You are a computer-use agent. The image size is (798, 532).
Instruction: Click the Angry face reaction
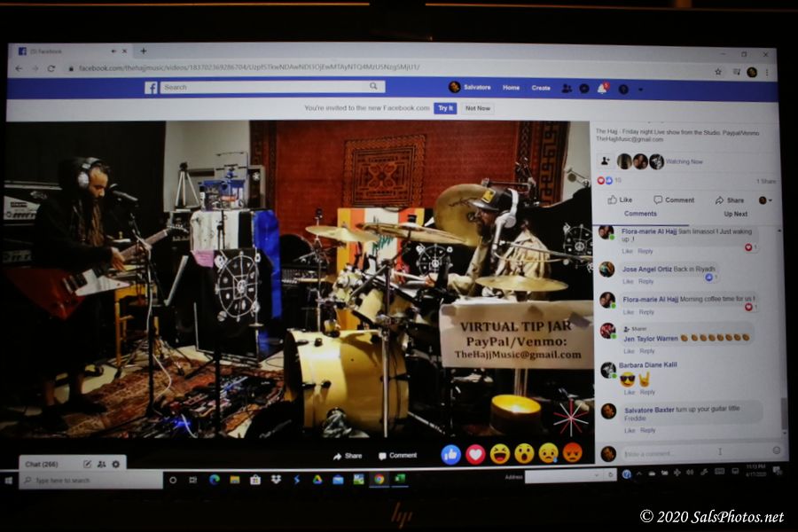tap(573, 453)
